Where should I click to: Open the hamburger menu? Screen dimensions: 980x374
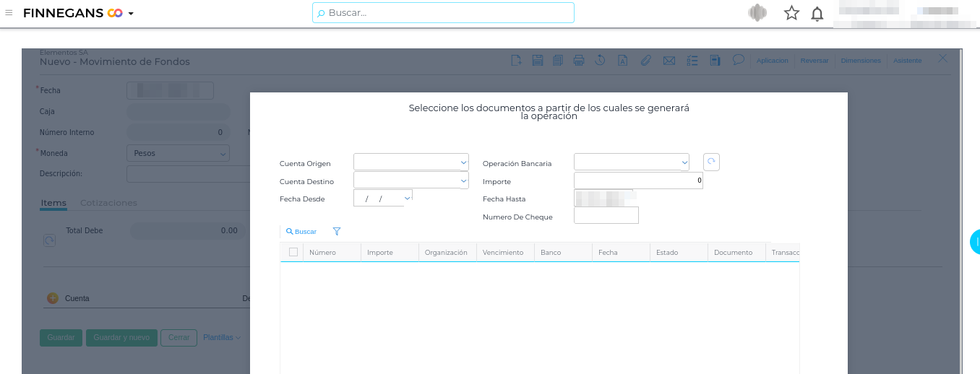(9, 13)
